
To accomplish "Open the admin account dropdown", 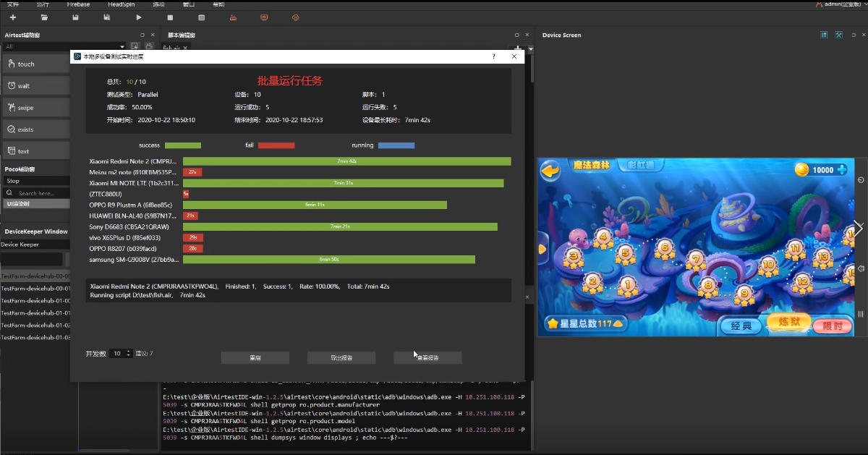I will [x=841, y=4].
